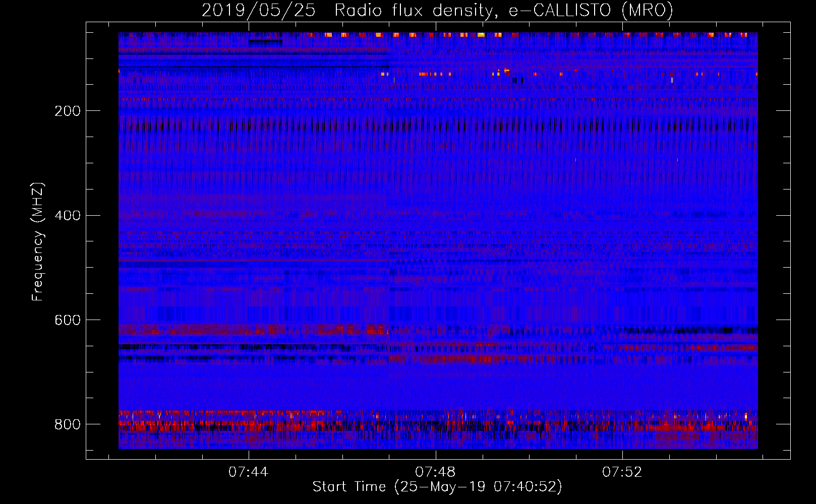Select the date '2019/05/25' in the title

pos(259,11)
